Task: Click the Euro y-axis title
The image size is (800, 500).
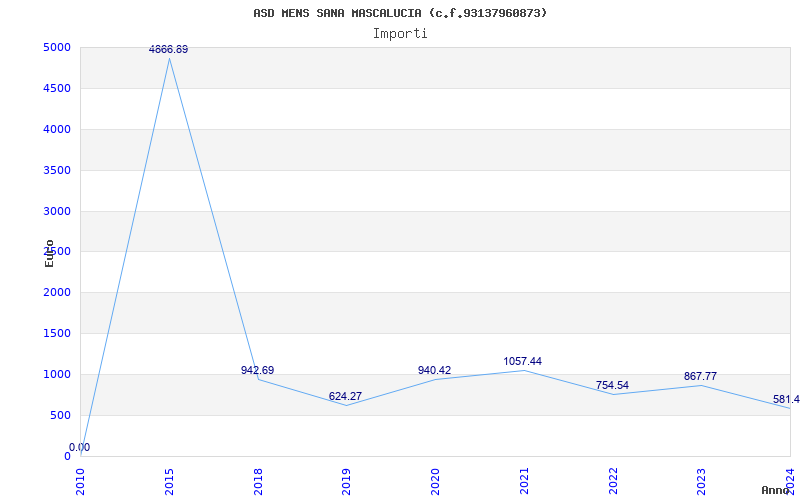Action: (x=49, y=253)
